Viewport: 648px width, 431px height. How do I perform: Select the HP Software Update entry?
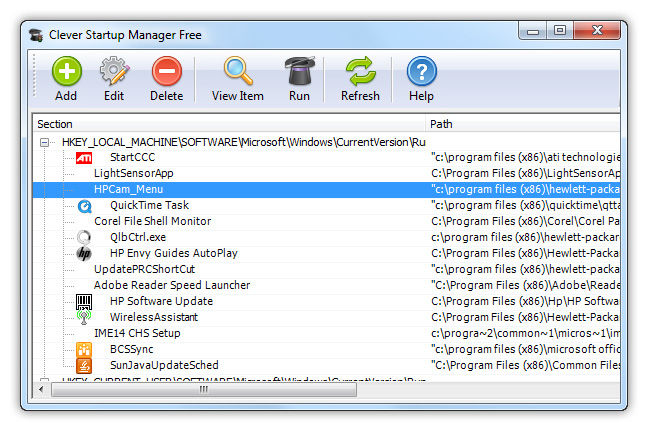click(161, 301)
